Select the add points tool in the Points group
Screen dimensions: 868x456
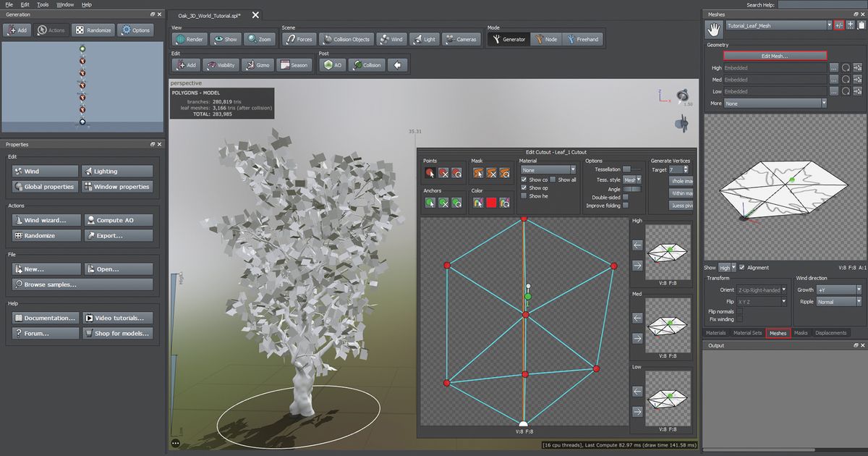(x=431, y=173)
